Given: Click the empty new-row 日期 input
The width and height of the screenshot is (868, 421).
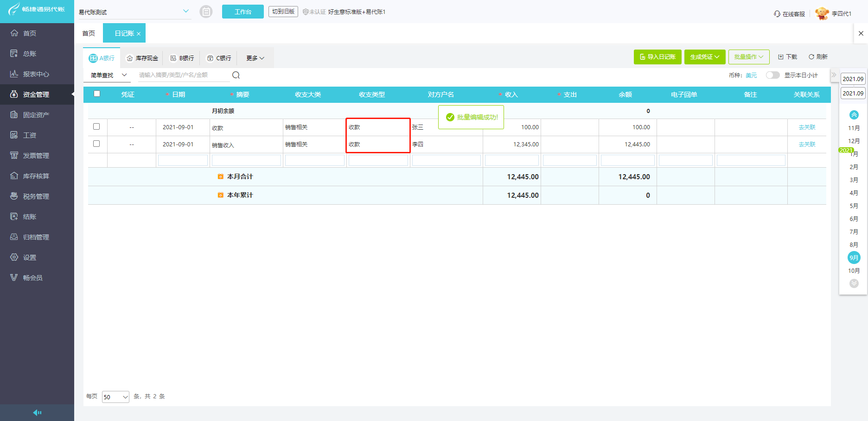Looking at the screenshot, I should tap(183, 160).
